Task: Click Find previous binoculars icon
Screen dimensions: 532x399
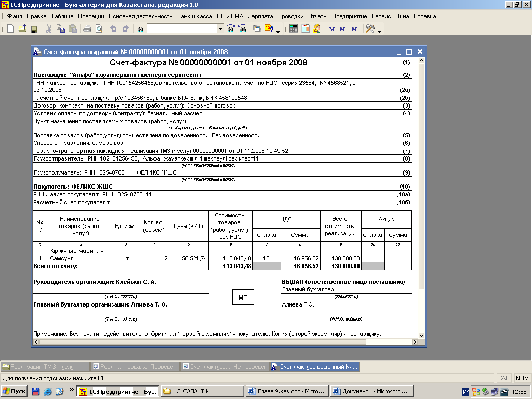Action: 243,29
